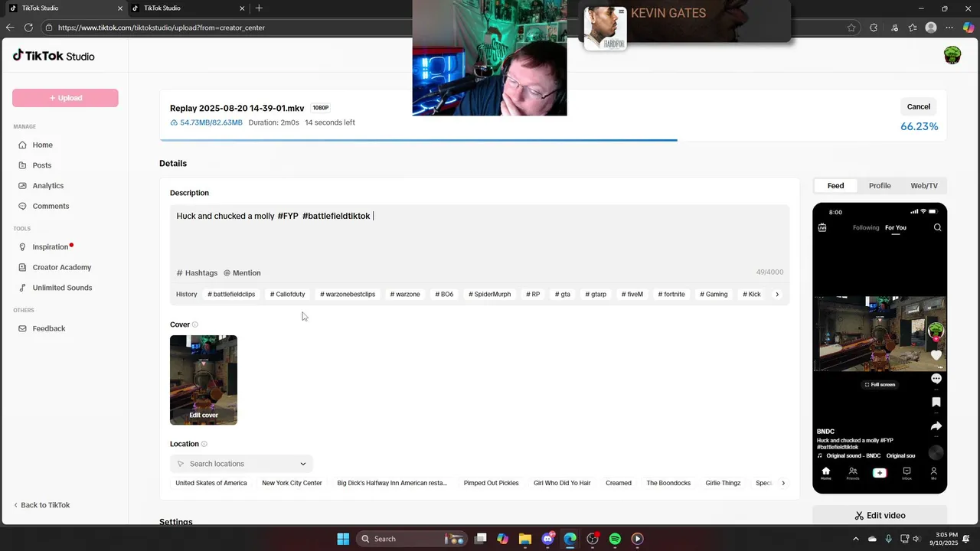
Task: Click the upload progress bar
Action: tap(553, 140)
